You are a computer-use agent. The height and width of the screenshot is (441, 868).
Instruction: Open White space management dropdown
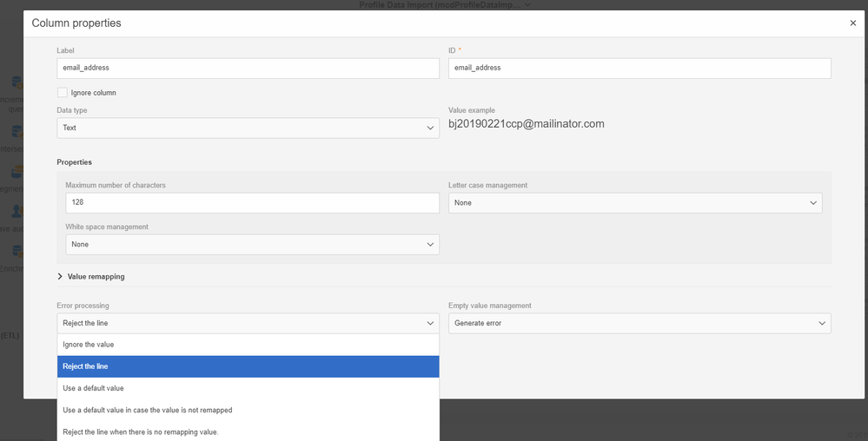coord(253,245)
